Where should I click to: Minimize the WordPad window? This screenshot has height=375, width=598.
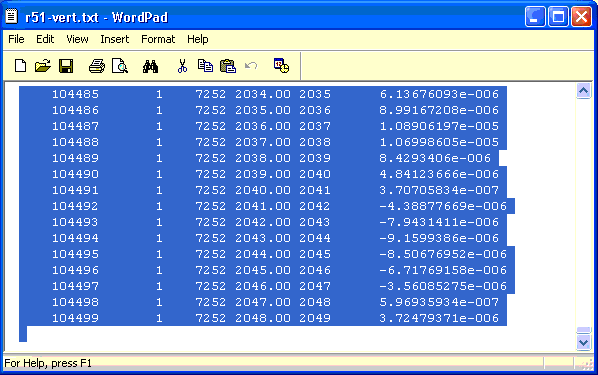pos(535,17)
